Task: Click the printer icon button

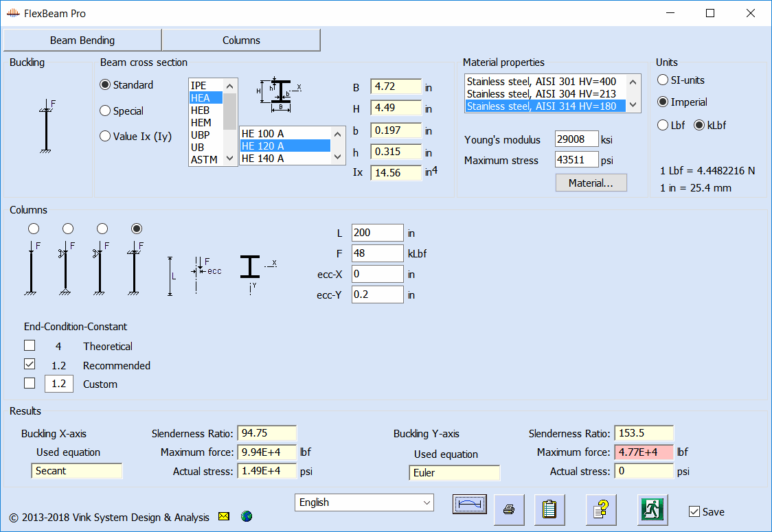Action: pos(509,510)
